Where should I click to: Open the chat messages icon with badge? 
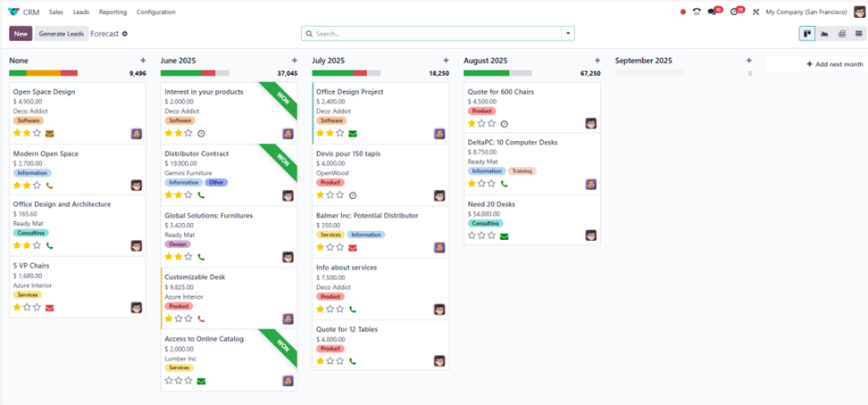pyautogui.click(x=714, y=12)
